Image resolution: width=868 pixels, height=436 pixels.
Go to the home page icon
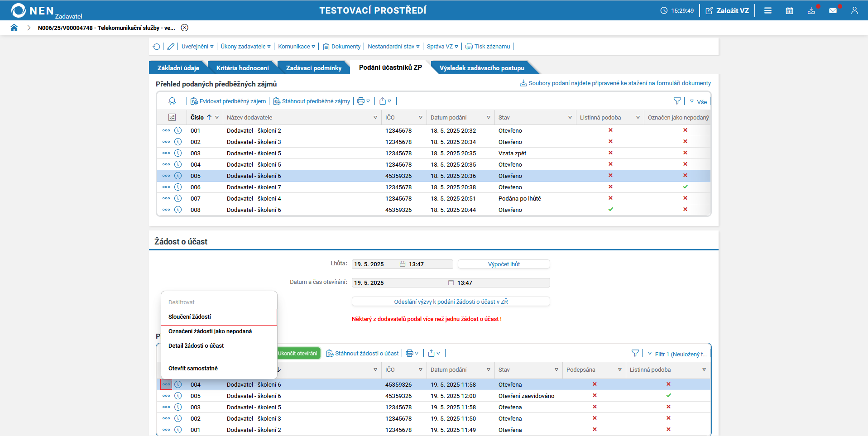click(14, 28)
